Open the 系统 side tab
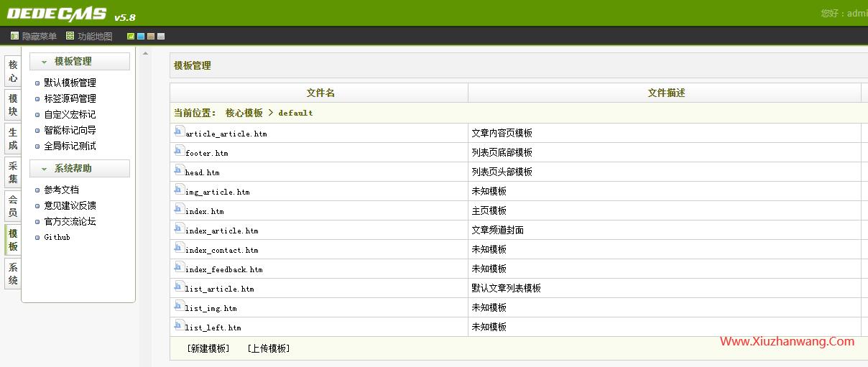This screenshot has height=367, width=868. point(13,274)
